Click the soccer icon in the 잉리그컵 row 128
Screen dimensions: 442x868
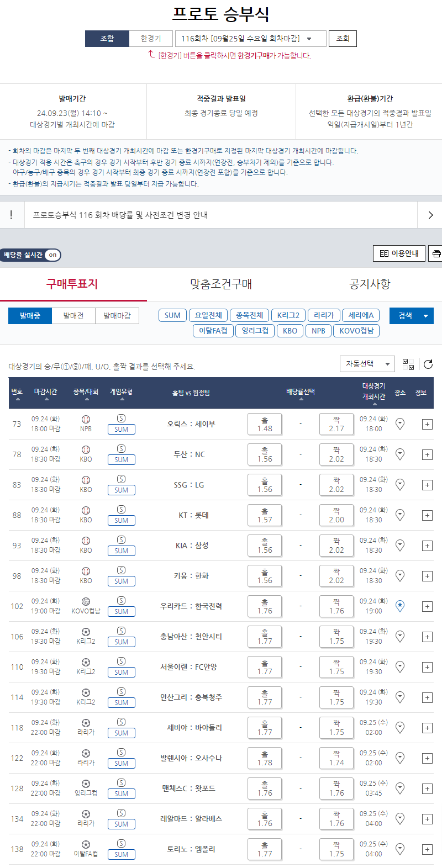[x=86, y=784]
